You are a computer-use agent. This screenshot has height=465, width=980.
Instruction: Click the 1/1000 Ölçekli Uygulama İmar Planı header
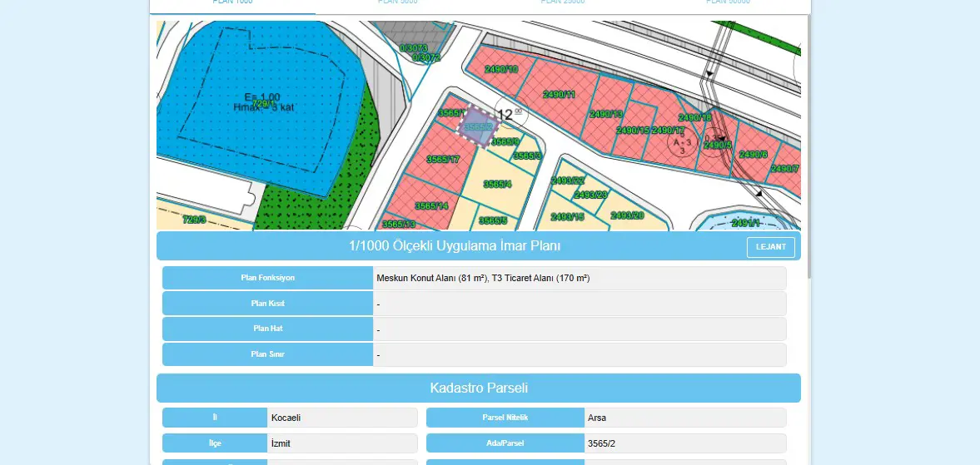point(455,246)
